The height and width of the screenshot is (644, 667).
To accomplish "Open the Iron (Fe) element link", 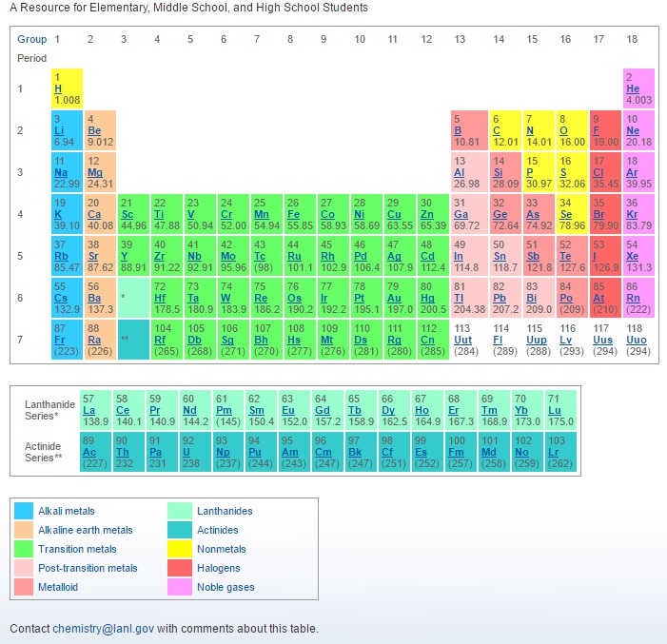I will pos(293,214).
